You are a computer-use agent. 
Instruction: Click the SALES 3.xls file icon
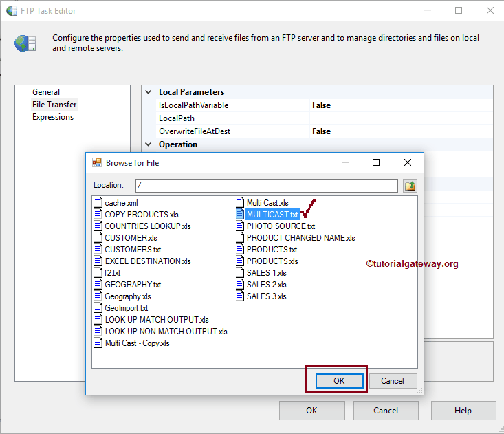click(x=240, y=296)
